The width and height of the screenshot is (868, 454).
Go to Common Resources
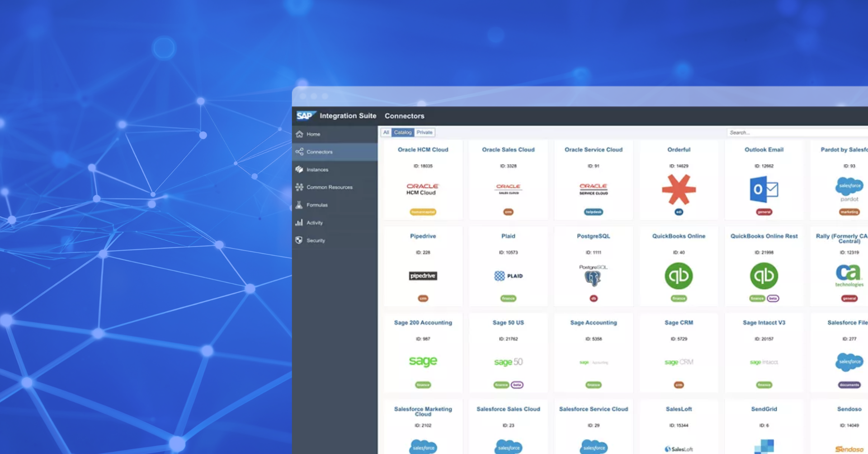pyautogui.click(x=335, y=187)
